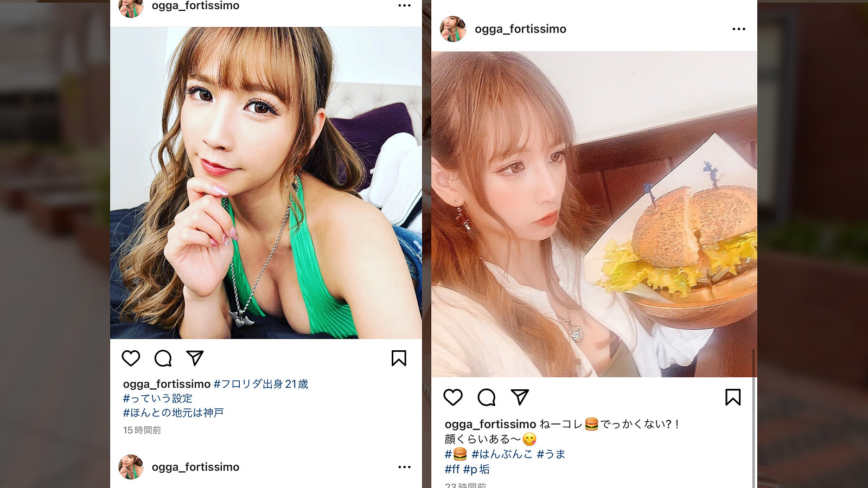
Task: Open hashtag #ほんとの地元は神戸
Action: 173,413
